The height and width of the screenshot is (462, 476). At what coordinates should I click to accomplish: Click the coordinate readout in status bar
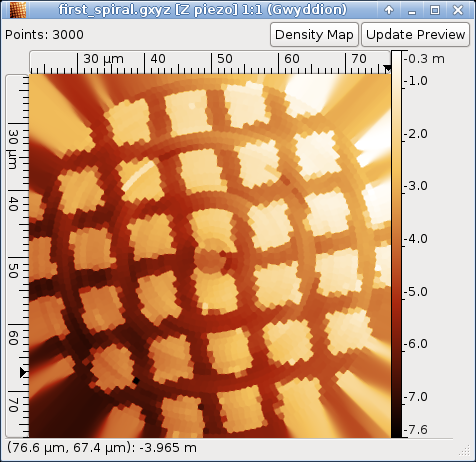tap(102, 448)
